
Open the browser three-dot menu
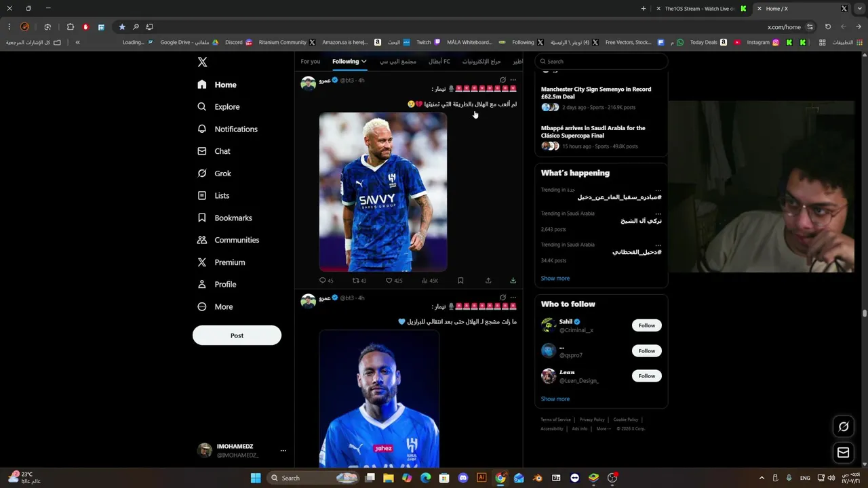click(x=9, y=27)
